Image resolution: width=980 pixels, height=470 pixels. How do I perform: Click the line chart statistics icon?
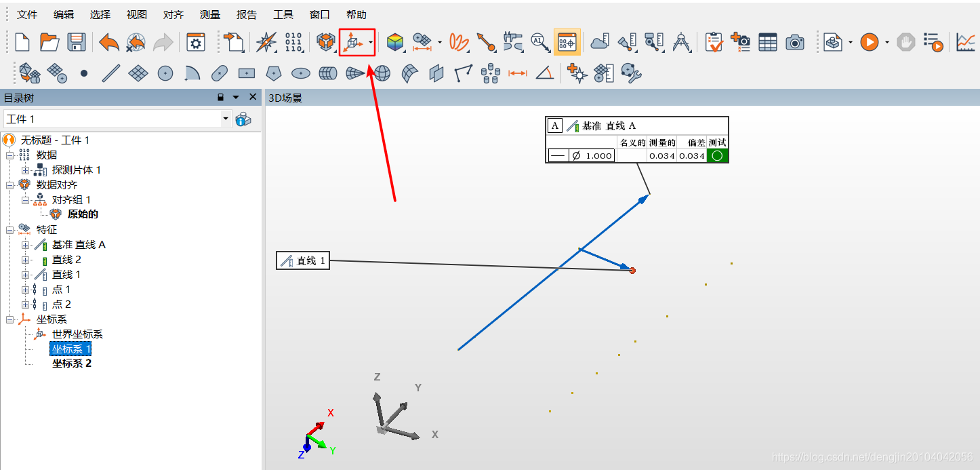[966, 42]
